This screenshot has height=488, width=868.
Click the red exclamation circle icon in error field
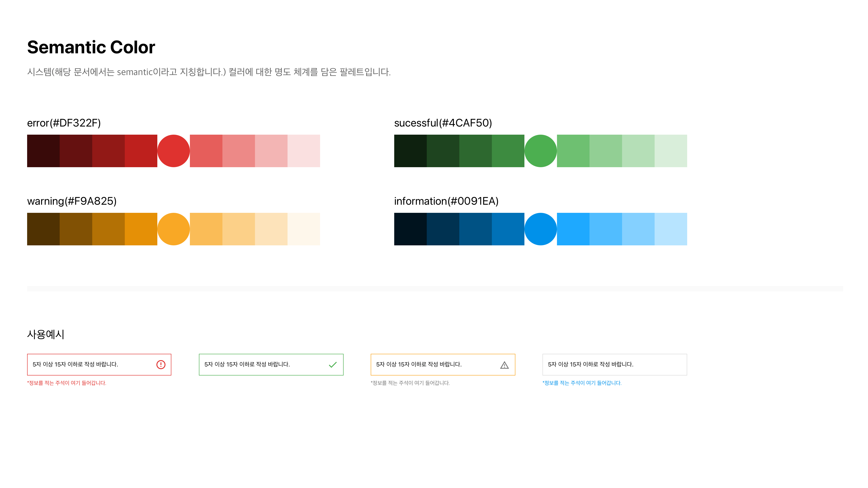coord(161,364)
